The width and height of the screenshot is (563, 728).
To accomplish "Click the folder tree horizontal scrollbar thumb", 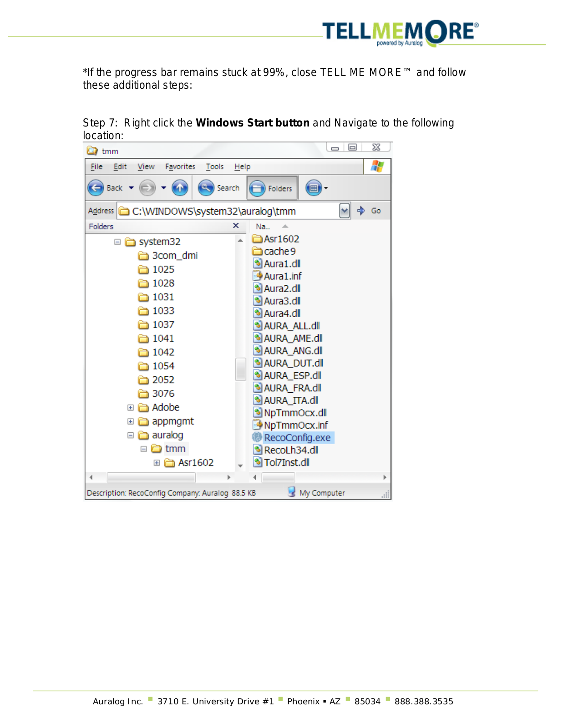I will tap(151, 477).
